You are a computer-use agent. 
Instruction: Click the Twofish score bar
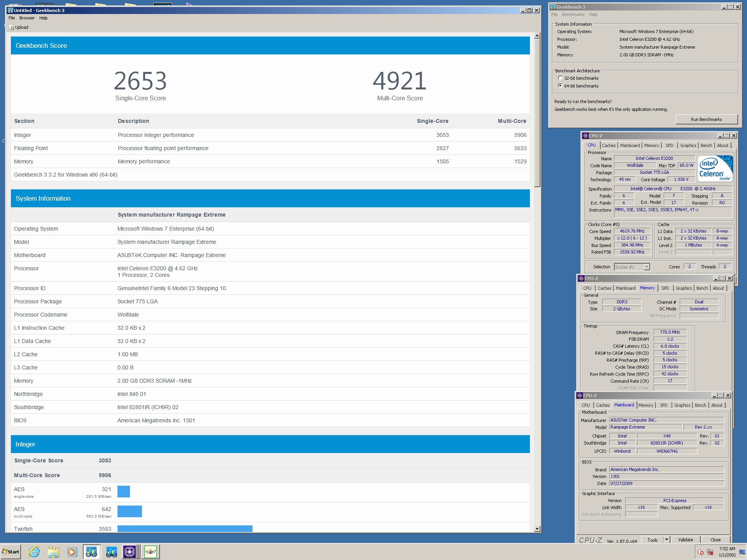185,529
